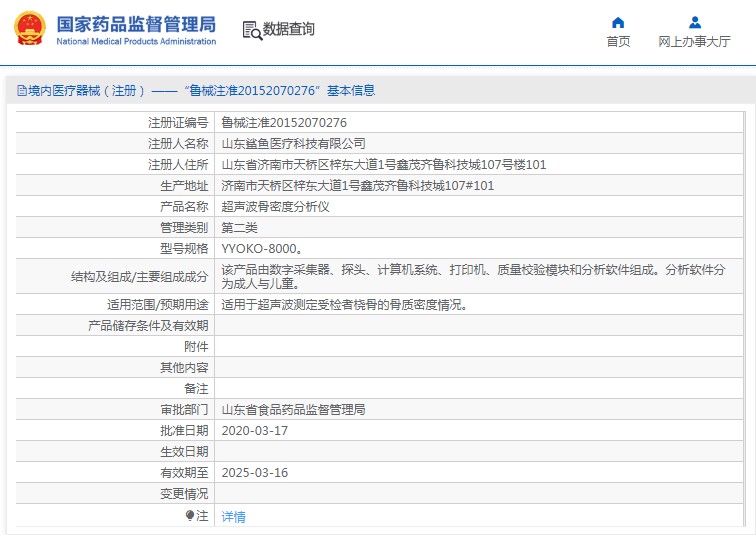The width and height of the screenshot is (756, 535).
Task: Open the 详情 details link
Action: click(x=233, y=517)
